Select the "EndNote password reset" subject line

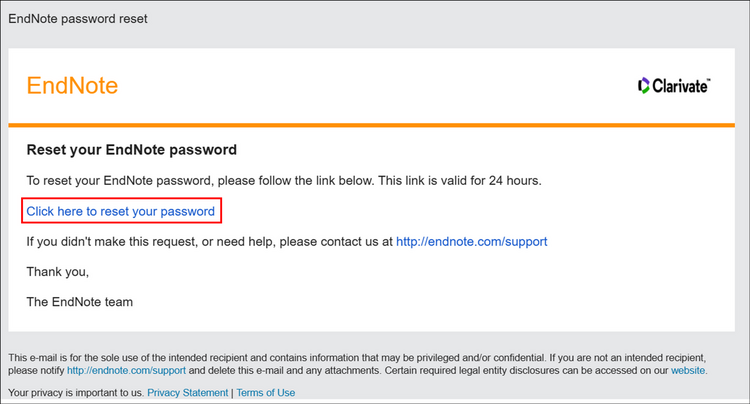(79, 19)
